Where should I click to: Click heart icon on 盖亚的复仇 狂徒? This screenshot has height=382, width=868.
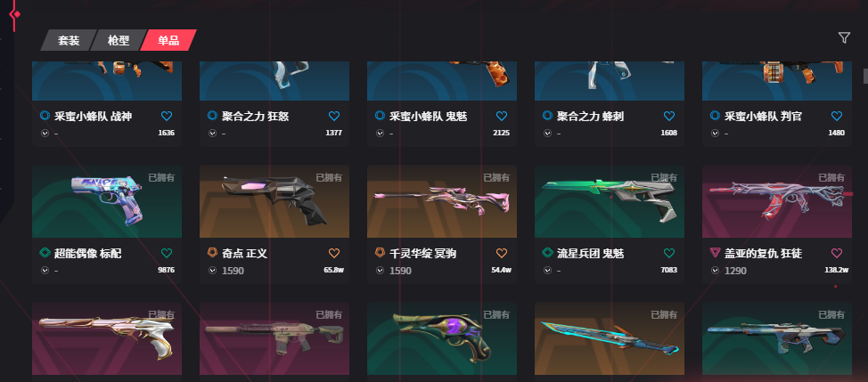point(837,253)
